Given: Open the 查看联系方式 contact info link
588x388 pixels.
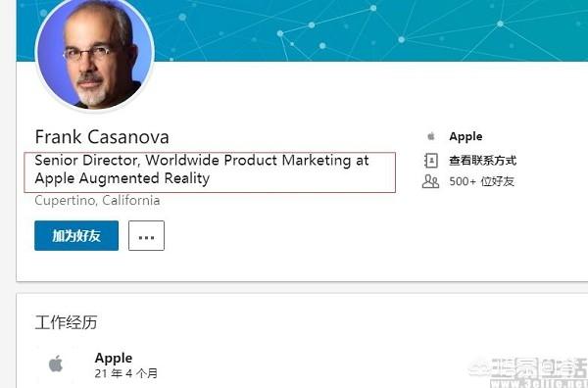Looking at the screenshot, I should (482, 161).
